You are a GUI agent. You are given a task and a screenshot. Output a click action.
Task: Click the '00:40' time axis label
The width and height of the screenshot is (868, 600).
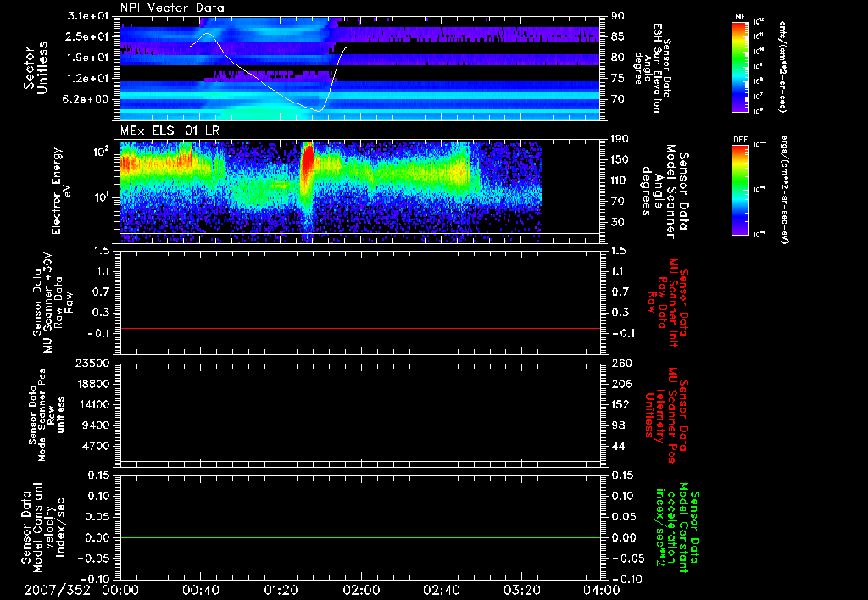click(200, 590)
